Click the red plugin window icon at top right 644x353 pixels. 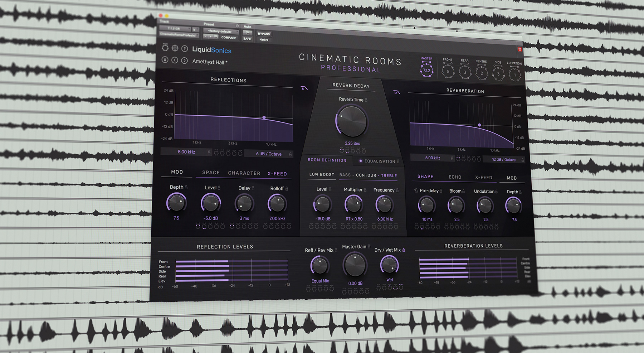coord(520,49)
